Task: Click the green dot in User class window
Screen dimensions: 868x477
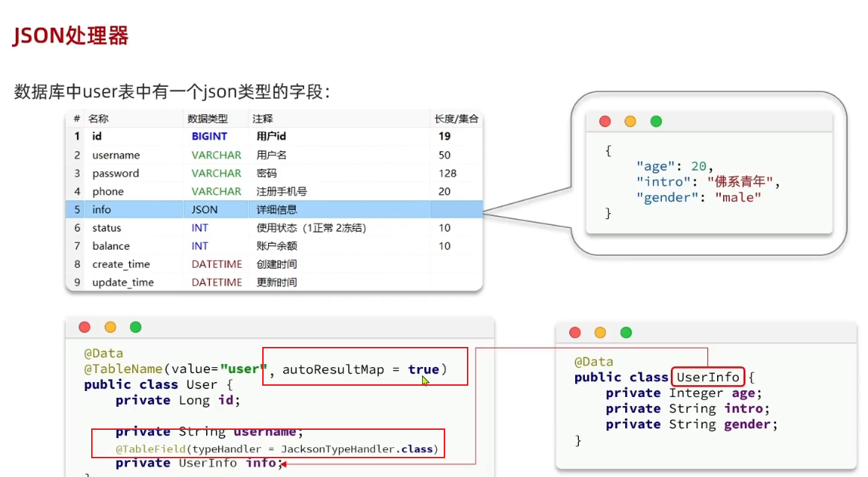Action: [x=135, y=327]
